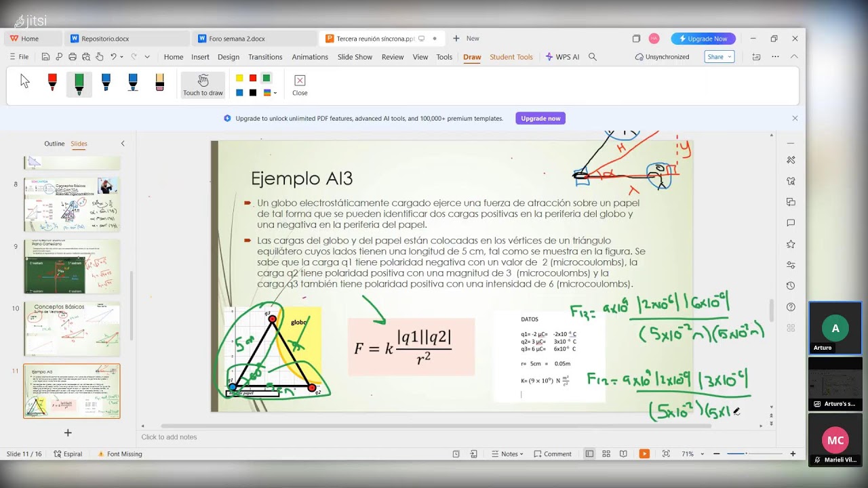
Task: Click the Undo arrow icon
Action: point(113,57)
